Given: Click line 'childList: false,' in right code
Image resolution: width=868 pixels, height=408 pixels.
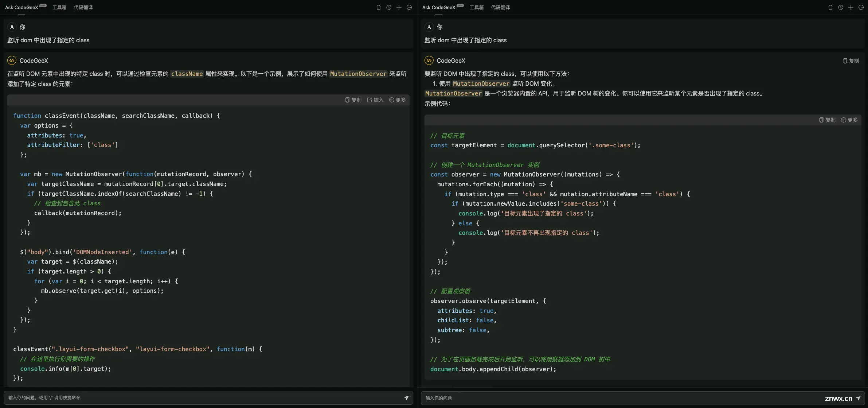Looking at the screenshot, I should (x=467, y=320).
